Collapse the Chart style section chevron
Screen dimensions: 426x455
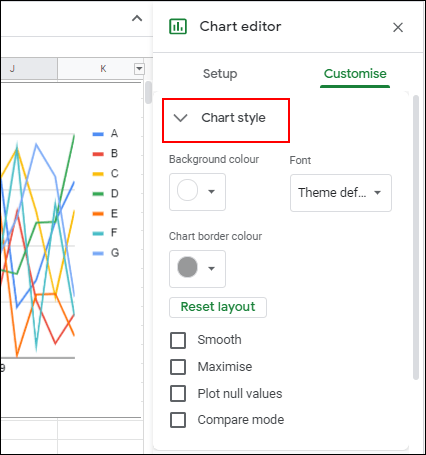point(181,118)
